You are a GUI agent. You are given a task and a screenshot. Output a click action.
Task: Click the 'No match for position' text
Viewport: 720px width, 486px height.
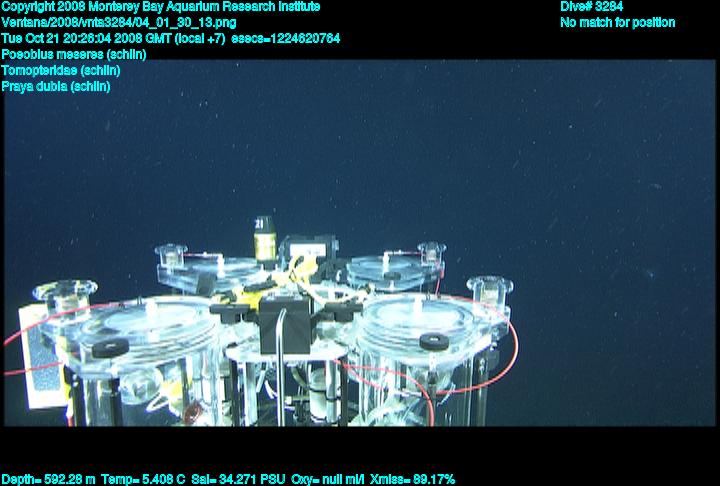pos(618,23)
